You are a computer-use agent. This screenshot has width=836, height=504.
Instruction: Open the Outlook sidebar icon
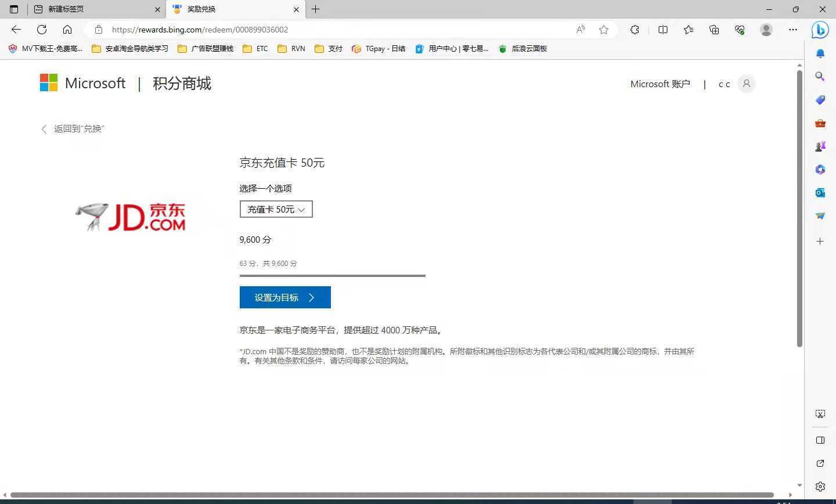[x=820, y=192]
